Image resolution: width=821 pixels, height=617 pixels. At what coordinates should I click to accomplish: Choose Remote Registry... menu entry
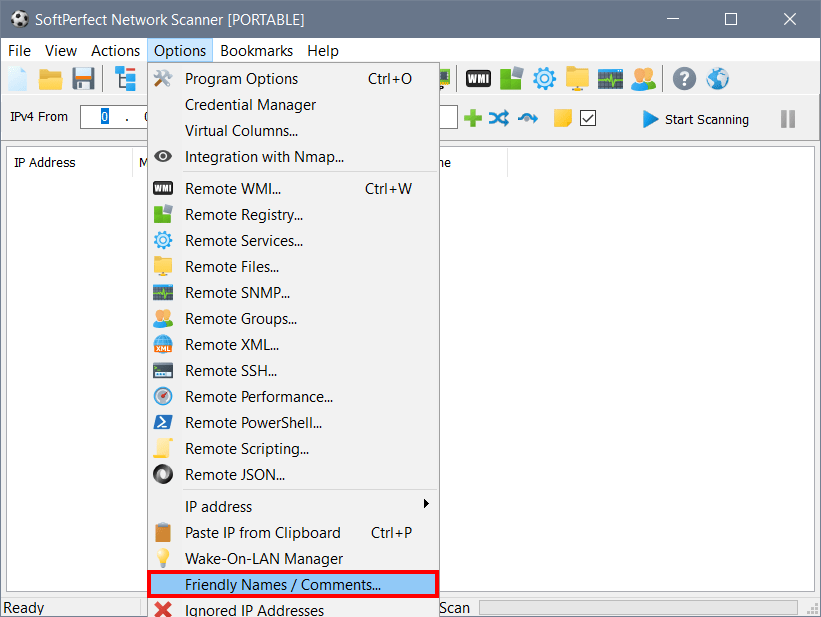(x=293, y=215)
